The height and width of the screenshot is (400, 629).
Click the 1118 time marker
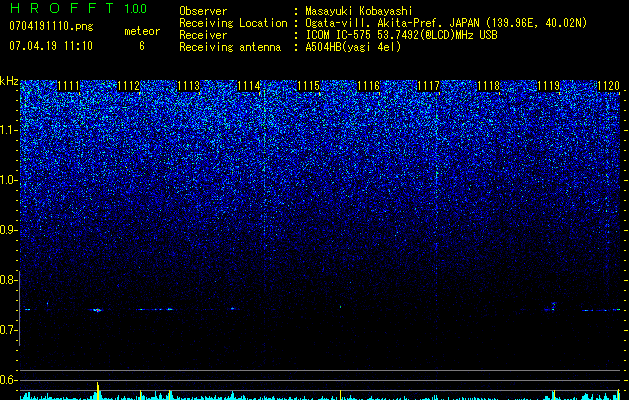(x=488, y=86)
